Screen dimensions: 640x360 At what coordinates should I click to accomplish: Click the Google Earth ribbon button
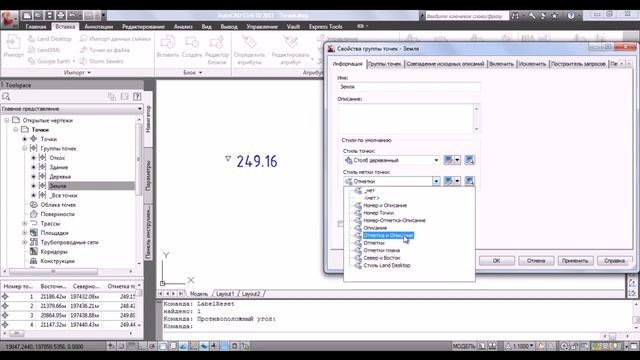coord(51,61)
